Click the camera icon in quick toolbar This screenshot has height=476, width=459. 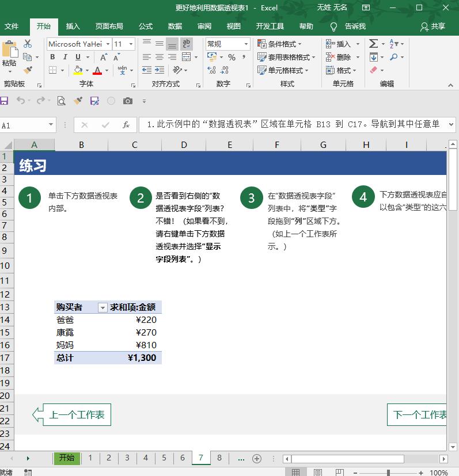[x=128, y=101]
